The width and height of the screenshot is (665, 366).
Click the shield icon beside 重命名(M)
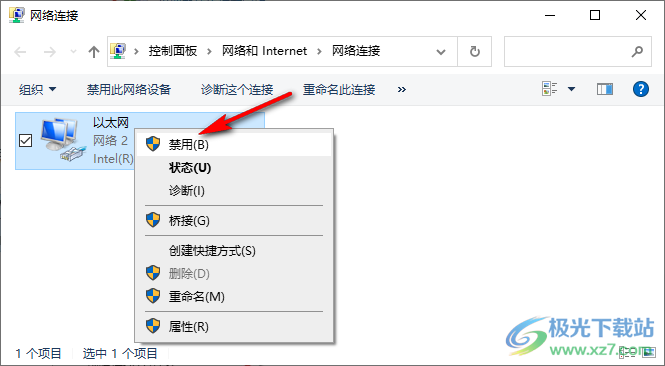[x=153, y=296]
